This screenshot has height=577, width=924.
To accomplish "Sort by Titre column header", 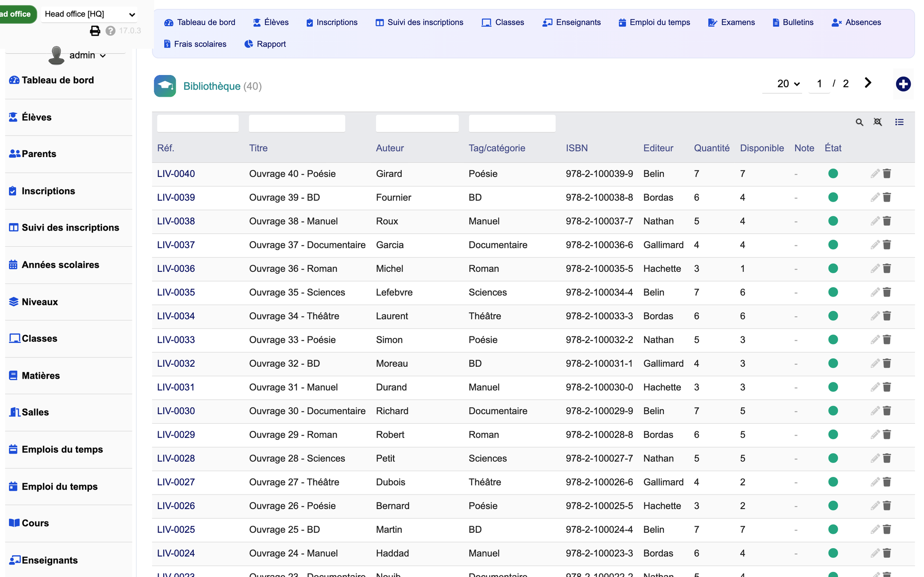I will tap(258, 148).
